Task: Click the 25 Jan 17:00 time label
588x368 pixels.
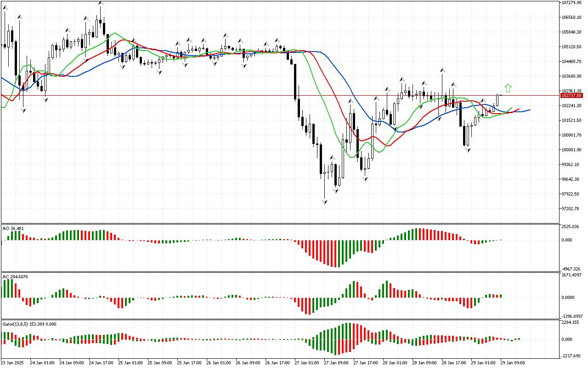Action: click(190, 363)
